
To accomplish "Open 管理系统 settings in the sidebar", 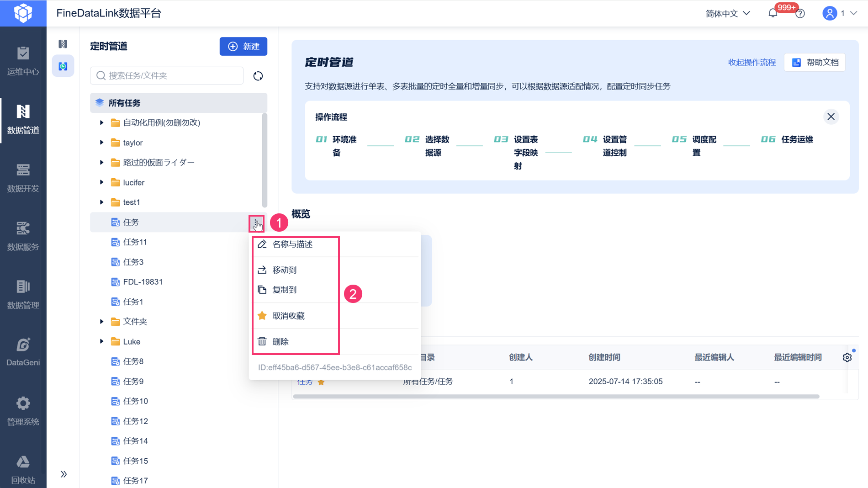I will [23, 411].
